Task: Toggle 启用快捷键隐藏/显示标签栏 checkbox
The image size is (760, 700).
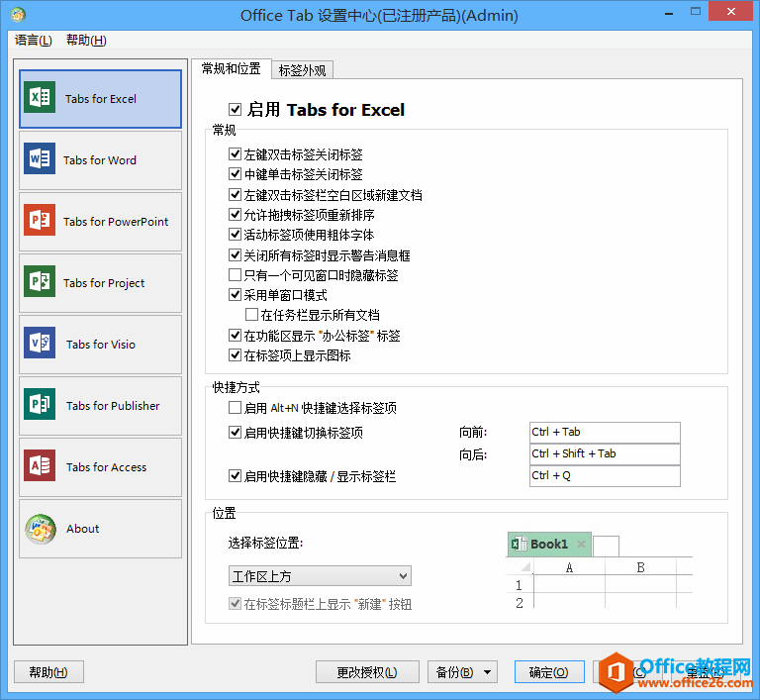Action: click(236, 476)
